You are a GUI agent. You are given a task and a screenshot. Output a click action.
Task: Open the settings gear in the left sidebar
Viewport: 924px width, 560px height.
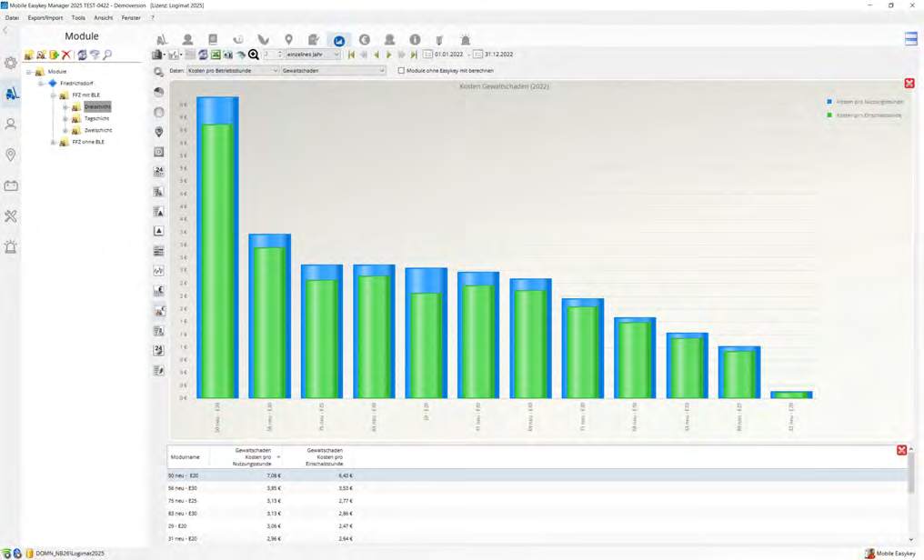point(11,63)
